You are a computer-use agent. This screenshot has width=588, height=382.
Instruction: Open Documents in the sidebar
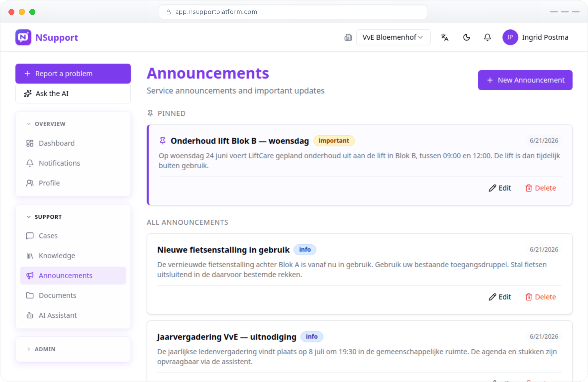pyautogui.click(x=73, y=295)
